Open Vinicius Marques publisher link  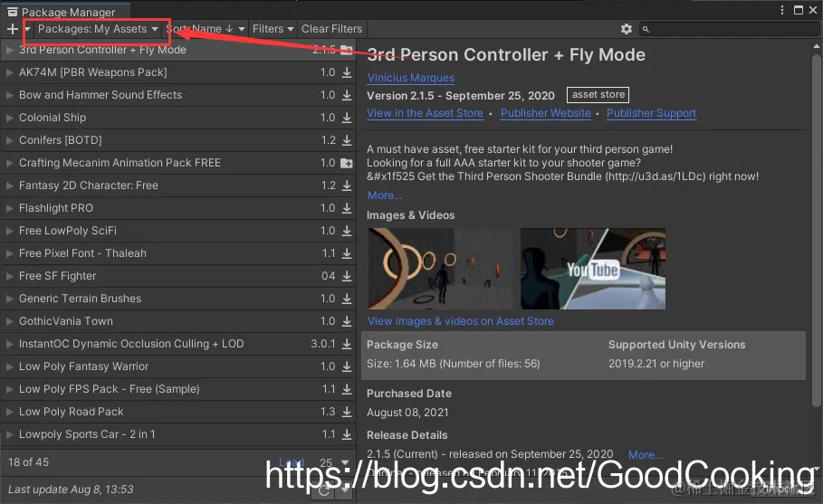(x=411, y=78)
